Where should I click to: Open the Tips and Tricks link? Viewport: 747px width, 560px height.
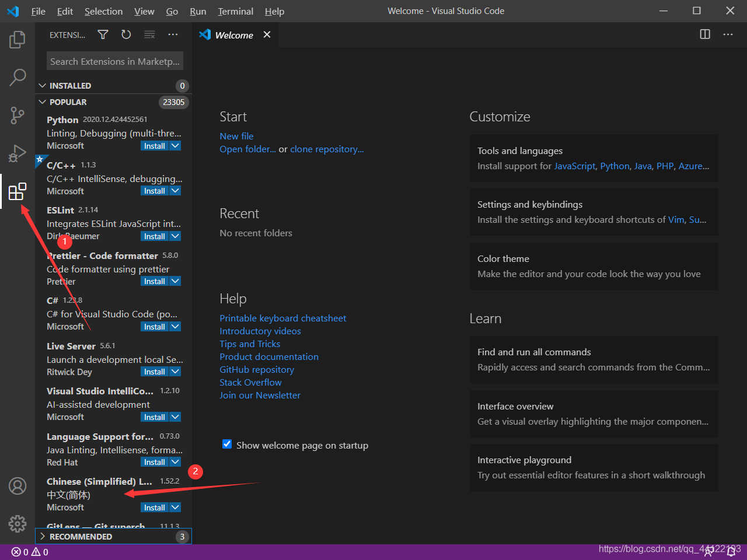[x=250, y=344]
